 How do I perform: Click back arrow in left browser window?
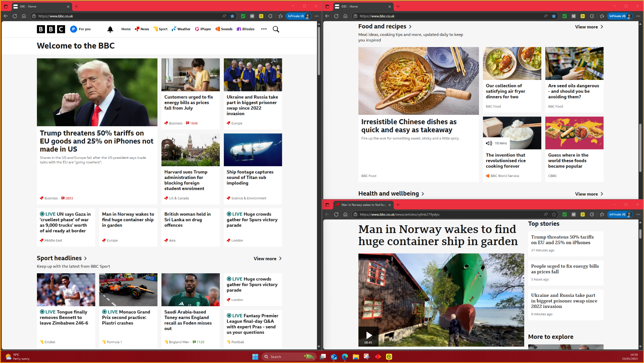point(6,16)
